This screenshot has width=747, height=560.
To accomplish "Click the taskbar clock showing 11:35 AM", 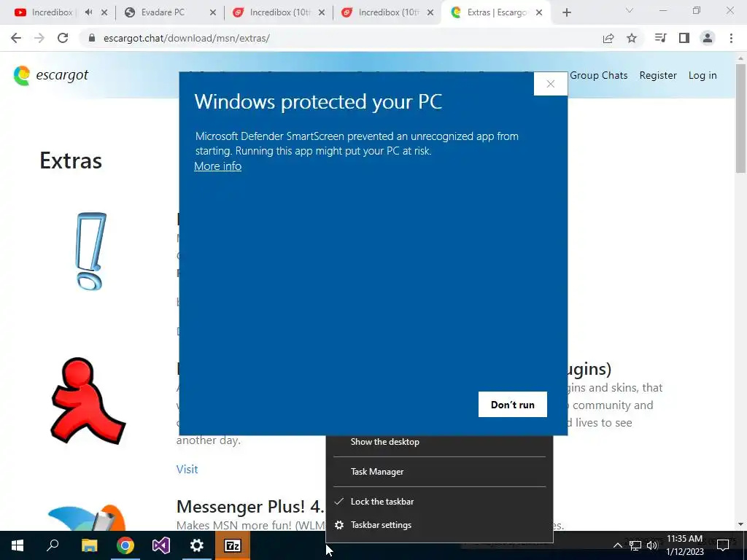I will (x=684, y=545).
